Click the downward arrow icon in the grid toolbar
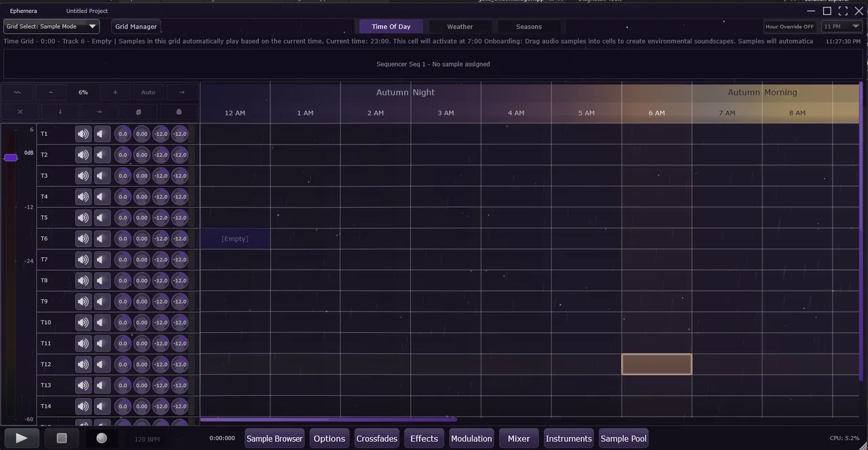This screenshot has width=868, height=450. [x=60, y=111]
